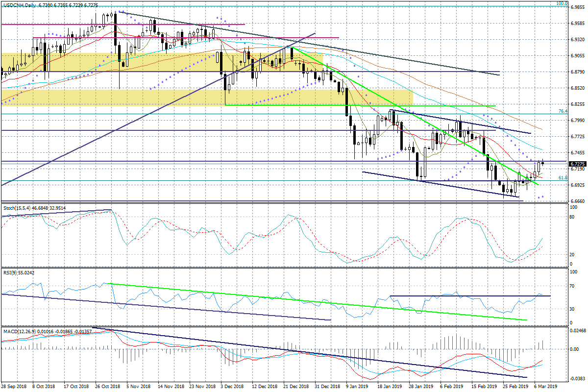This screenshot has height=392, width=588.
Task: Click the 6.9985 price axis value
Action: 577,7
